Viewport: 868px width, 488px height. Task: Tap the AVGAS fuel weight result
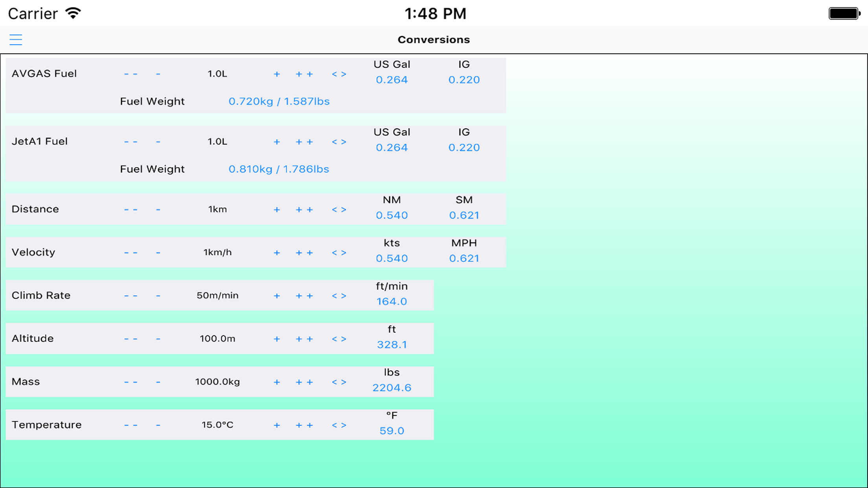pyautogui.click(x=279, y=101)
